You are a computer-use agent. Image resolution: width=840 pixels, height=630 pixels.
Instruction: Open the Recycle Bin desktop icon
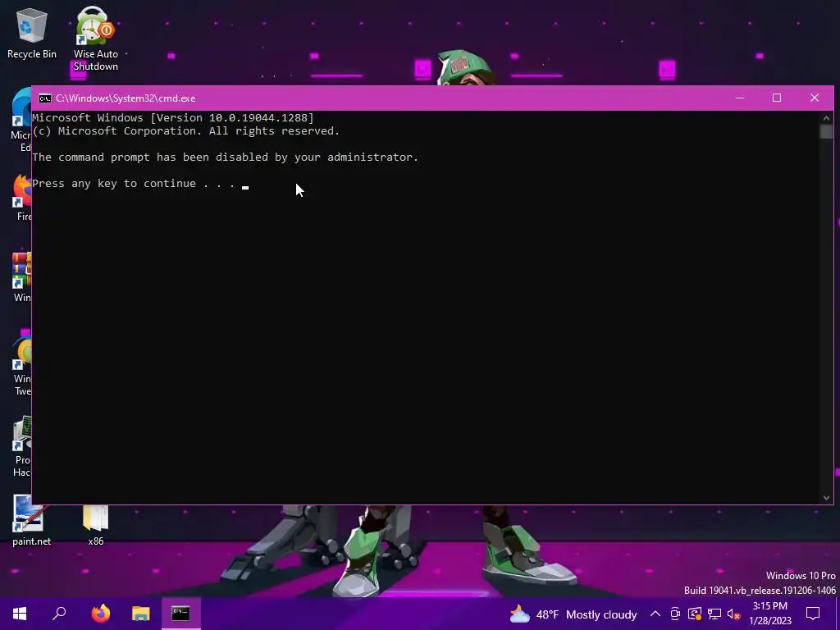pyautogui.click(x=32, y=33)
